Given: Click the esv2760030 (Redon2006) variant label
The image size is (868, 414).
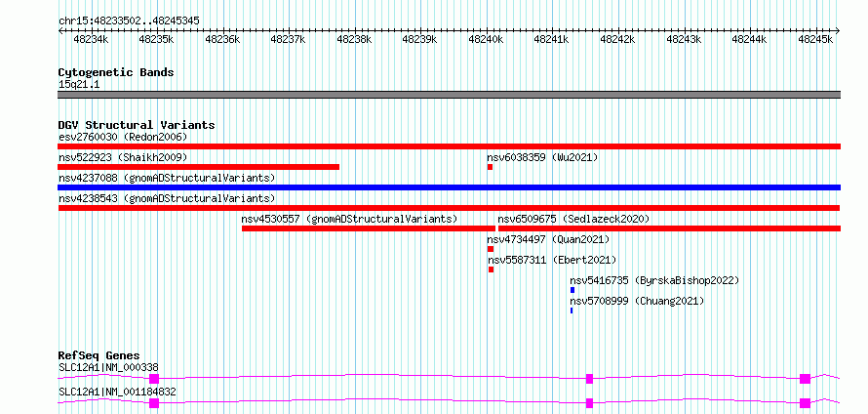Looking at the screenshot, I should pos(123,137).
